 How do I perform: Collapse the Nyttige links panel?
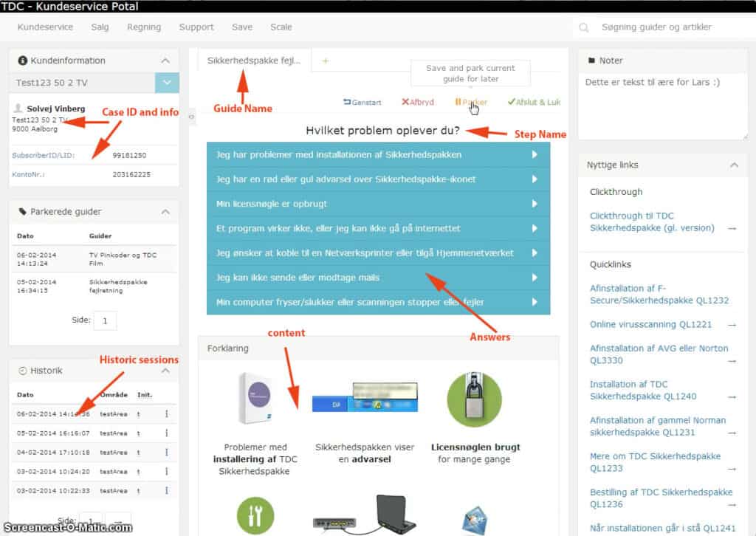pyautogui.click(x=734, y=165)
